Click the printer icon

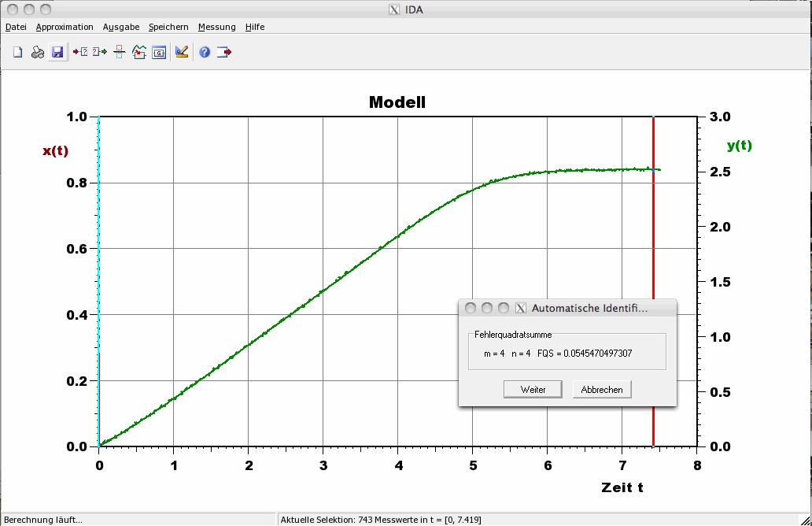(x=37, y=52)
